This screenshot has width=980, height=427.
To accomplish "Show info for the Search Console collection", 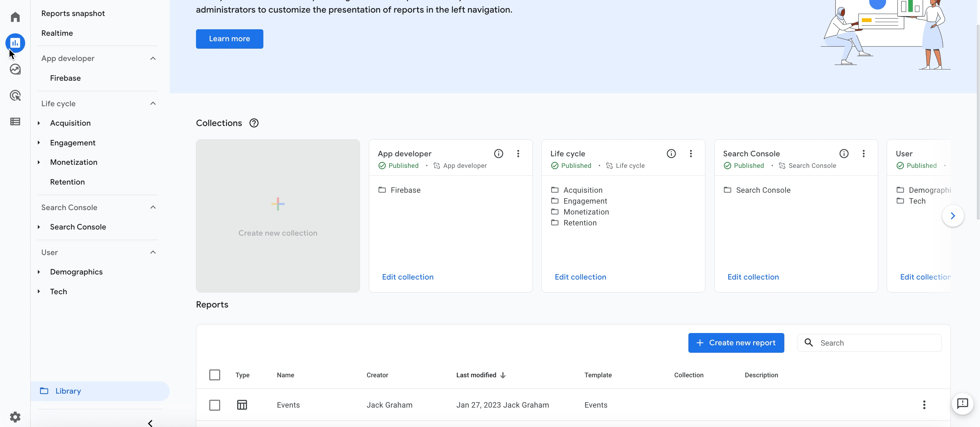I will pos(844,154).
